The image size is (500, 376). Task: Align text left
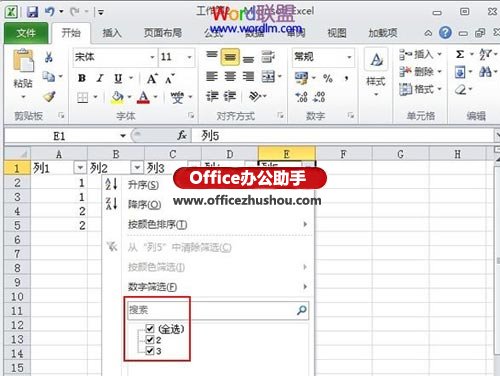click(x=212, y=76)
